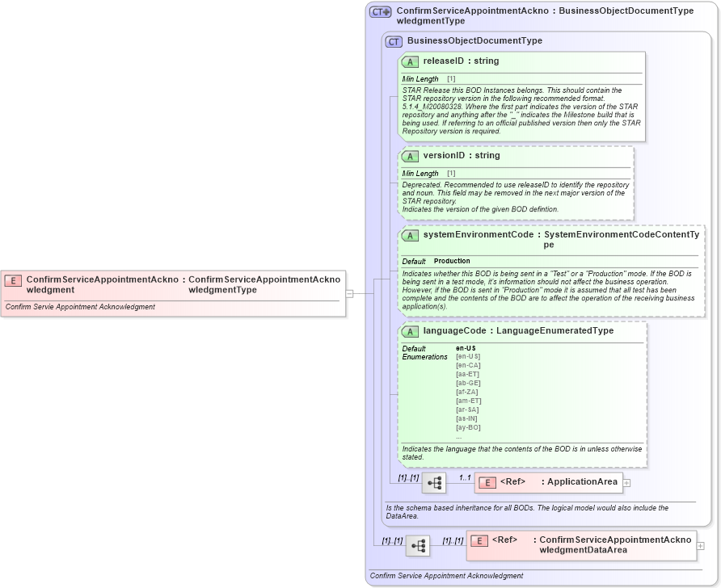721x588 pixels.
Task: Click the A icon of systemEnvironmentCode attribute
Action: click(410, 235)
